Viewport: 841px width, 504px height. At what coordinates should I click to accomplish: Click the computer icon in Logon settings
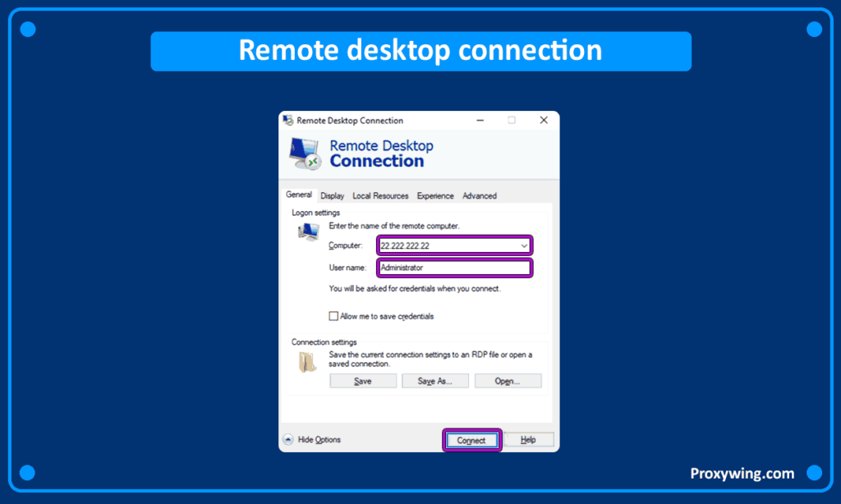[x=309, y=232]
